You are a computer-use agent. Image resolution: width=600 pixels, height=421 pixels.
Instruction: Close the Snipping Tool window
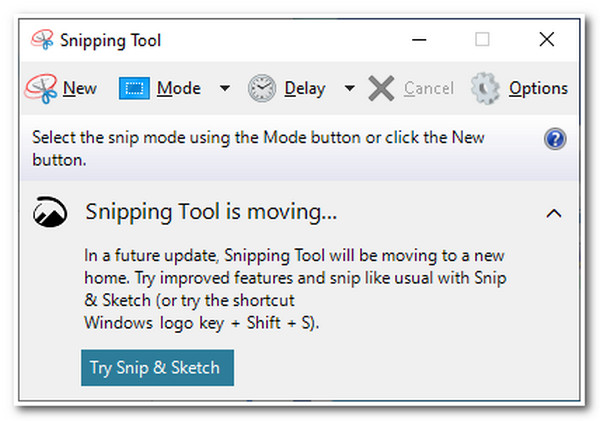tap(547, 39)
